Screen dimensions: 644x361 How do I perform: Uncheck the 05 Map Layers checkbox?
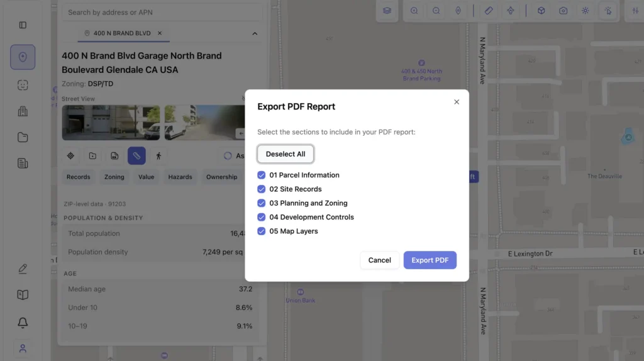click(x=262, y=231)
